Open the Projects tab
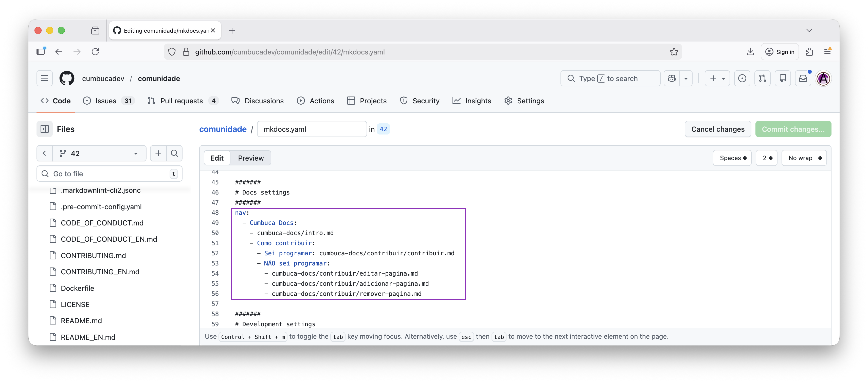The image size is (868, 383). point(367,101)
